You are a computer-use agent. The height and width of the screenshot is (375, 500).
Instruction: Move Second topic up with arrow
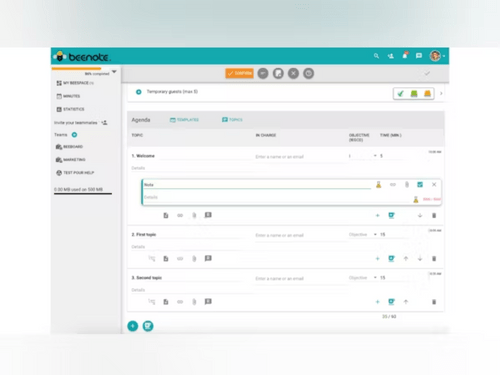(x=406, y=302)
